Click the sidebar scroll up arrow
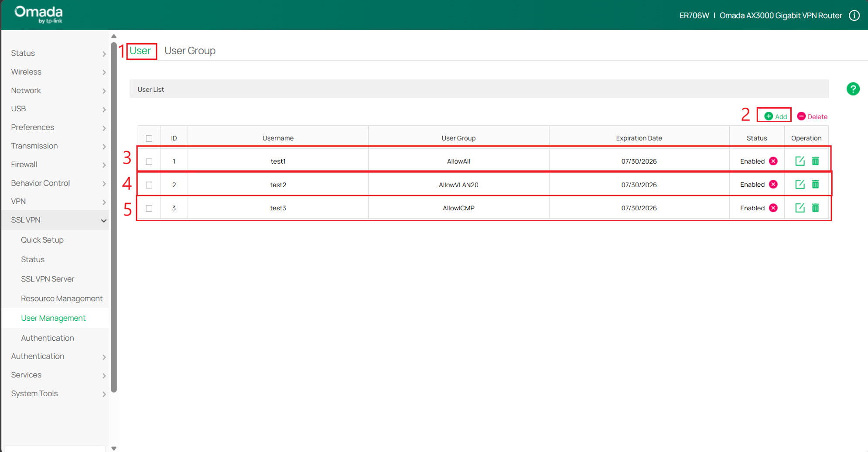This screenshot has height=452, width=868. pos(114,37)
